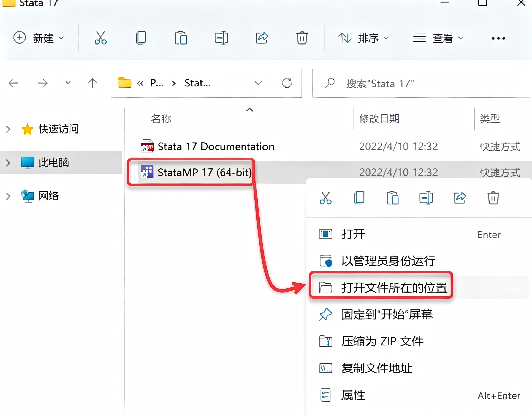Go back with the left arrow button

click(x=13, y=83)
